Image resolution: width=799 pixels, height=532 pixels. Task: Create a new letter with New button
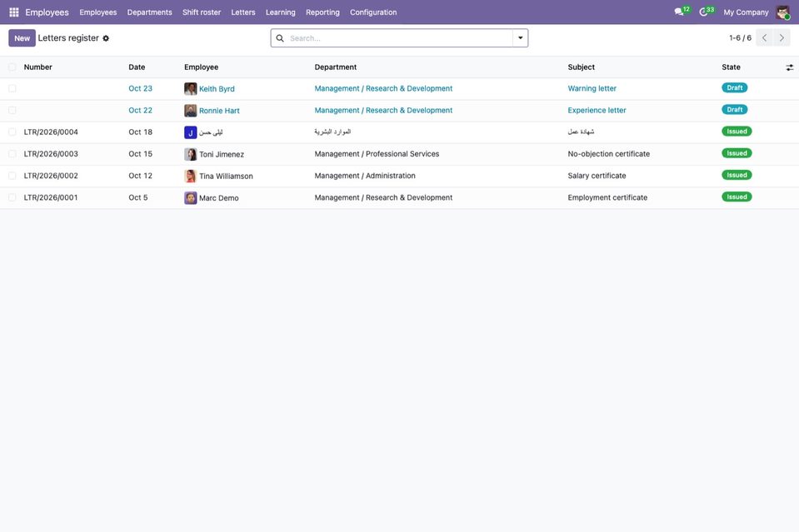(22, 38)
